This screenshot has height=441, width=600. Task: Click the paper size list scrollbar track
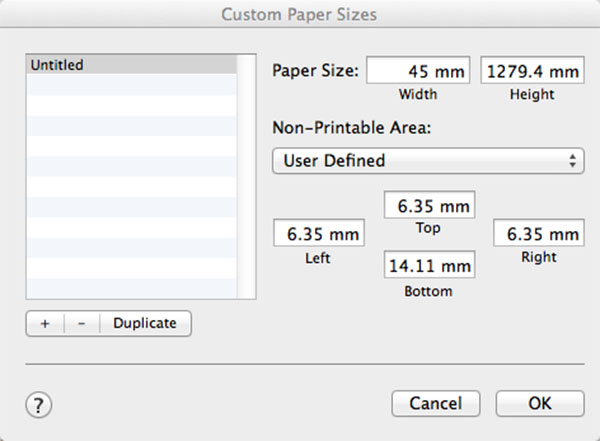(246, 180)
